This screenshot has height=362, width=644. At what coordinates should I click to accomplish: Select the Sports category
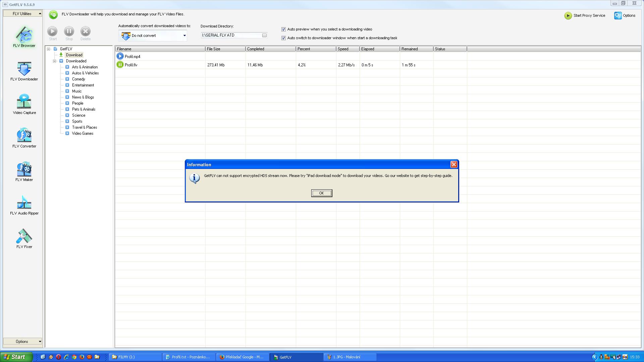pos(77,121)
